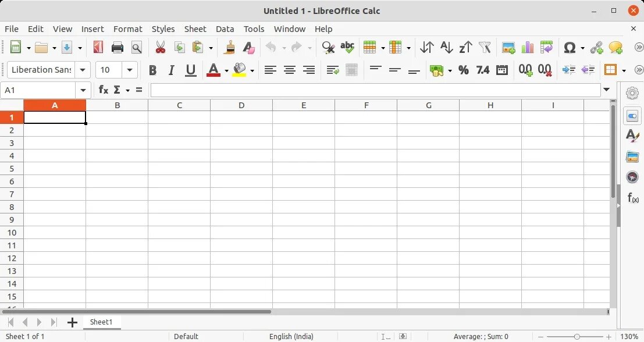Open the Tools menu
Screen dimensions: 644x342
click(x=254, y=28)
